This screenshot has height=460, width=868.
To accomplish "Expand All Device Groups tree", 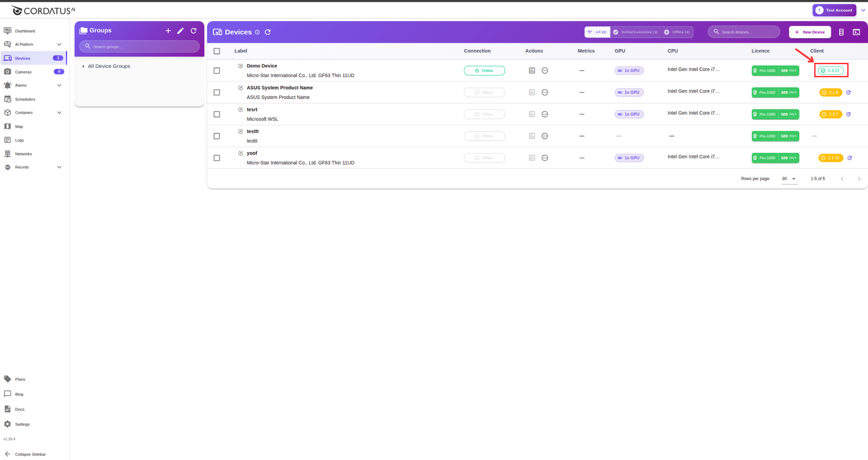I will click(84, 66).
